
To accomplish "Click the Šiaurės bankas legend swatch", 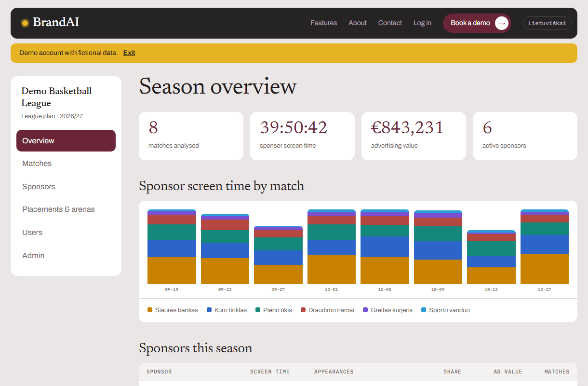I will 150,310.
